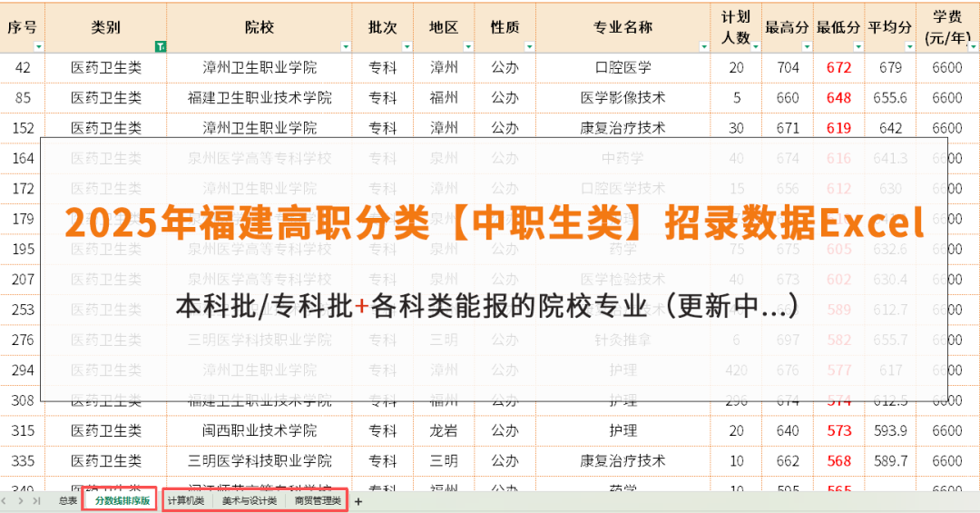Go to the 商贸管理类 sheet tab
The height and width of the screenshot is (513, 980).
coord(318,500)
